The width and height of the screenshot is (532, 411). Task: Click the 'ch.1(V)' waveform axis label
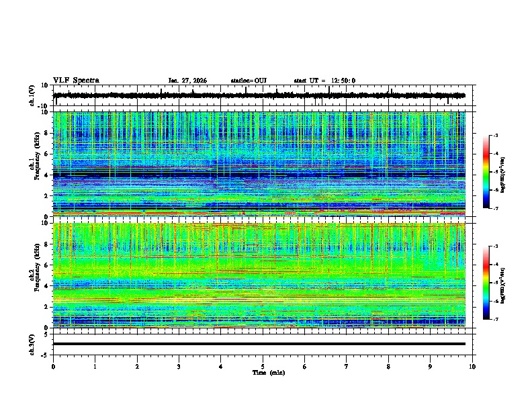pos(32,95)
